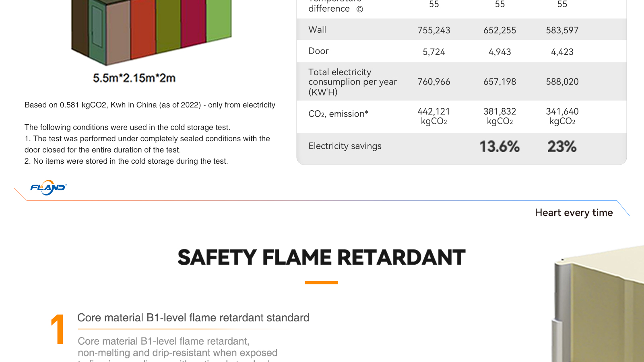
Task: Click the 'Electricity savings' row label
Action: 345,146
